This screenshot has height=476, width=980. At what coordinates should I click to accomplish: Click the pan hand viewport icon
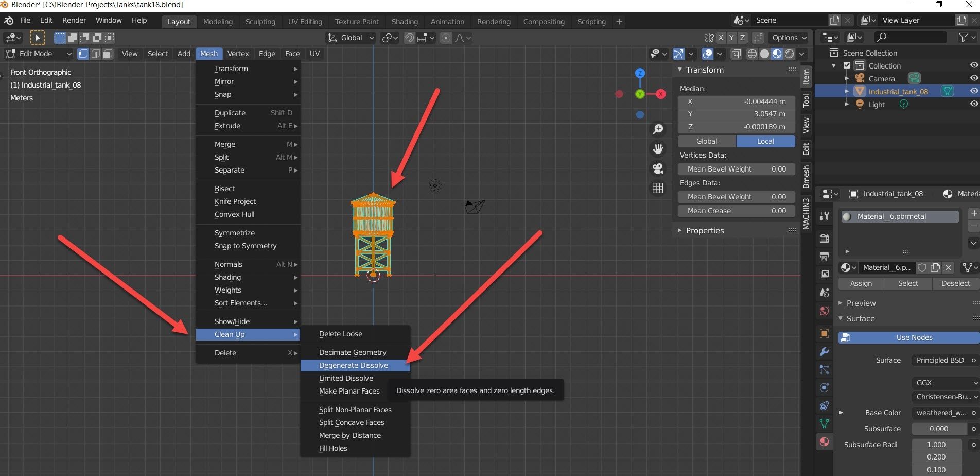tap(657, 149)
